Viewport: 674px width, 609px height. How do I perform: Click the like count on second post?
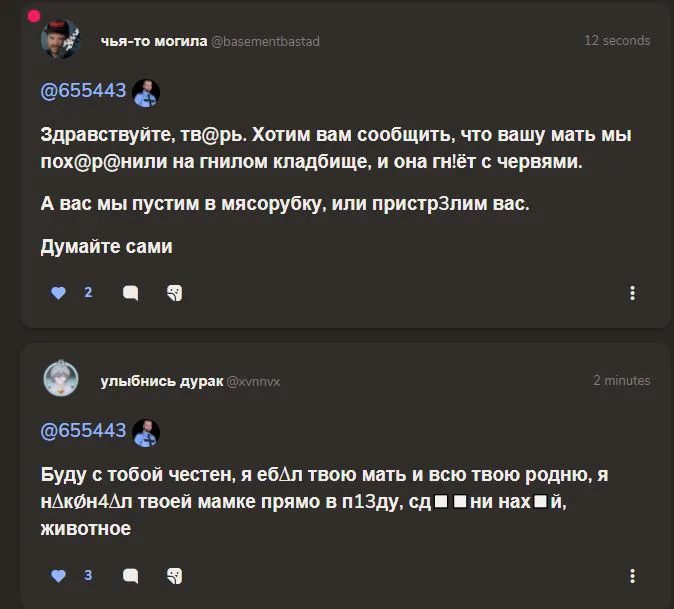(88, 576)
